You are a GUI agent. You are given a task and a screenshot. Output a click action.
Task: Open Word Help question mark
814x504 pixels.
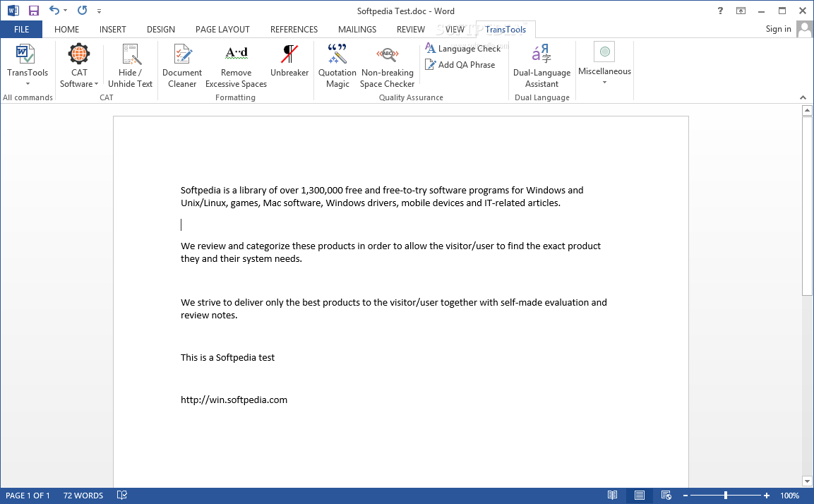720,11
